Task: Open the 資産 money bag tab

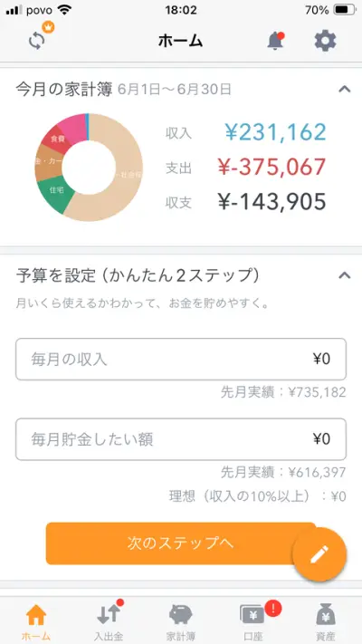Action: click(326, 621)
